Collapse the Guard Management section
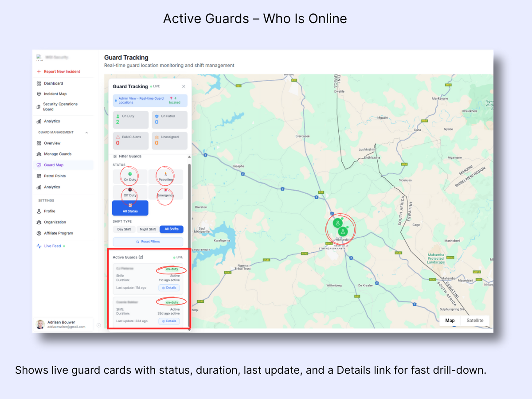 86,132
